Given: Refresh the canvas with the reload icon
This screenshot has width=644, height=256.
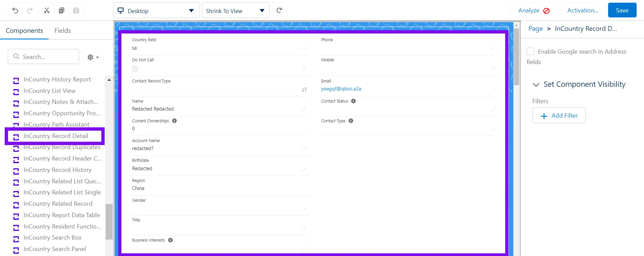Looking at the screenshot, I should [279, 10].
